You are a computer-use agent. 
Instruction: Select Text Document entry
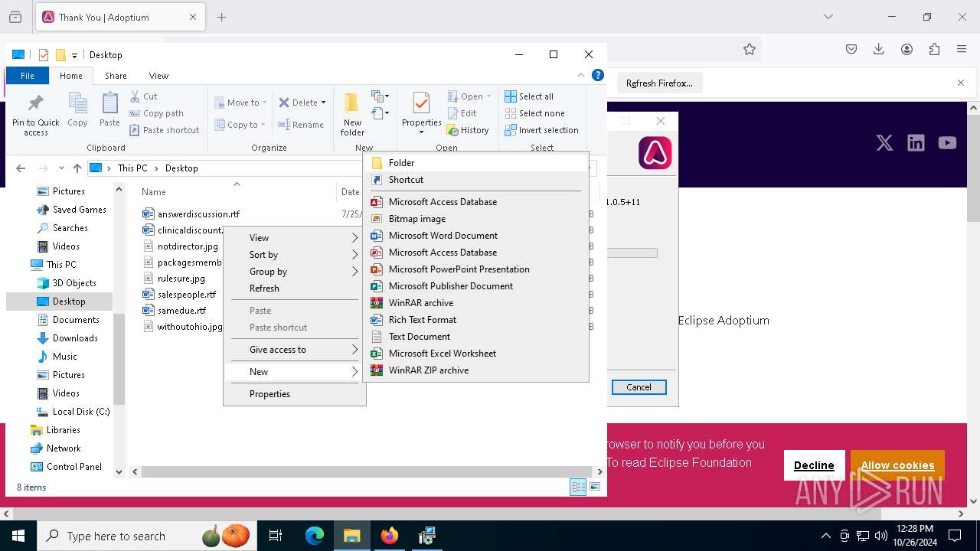475,337
